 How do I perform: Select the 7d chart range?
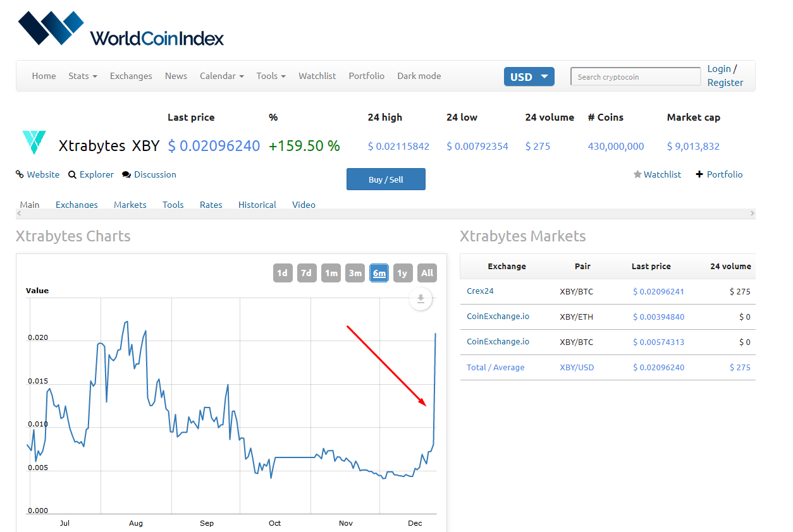coord(307,273)
